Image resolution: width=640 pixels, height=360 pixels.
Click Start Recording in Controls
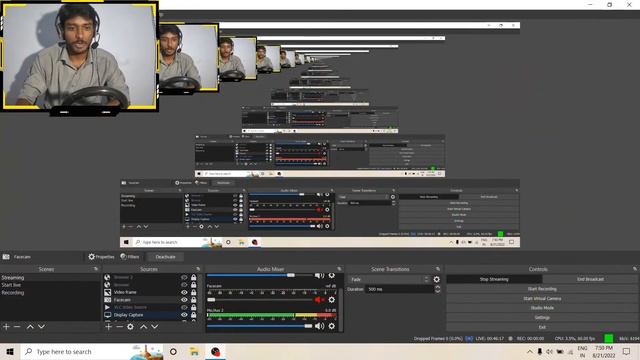tap(542, 289)
